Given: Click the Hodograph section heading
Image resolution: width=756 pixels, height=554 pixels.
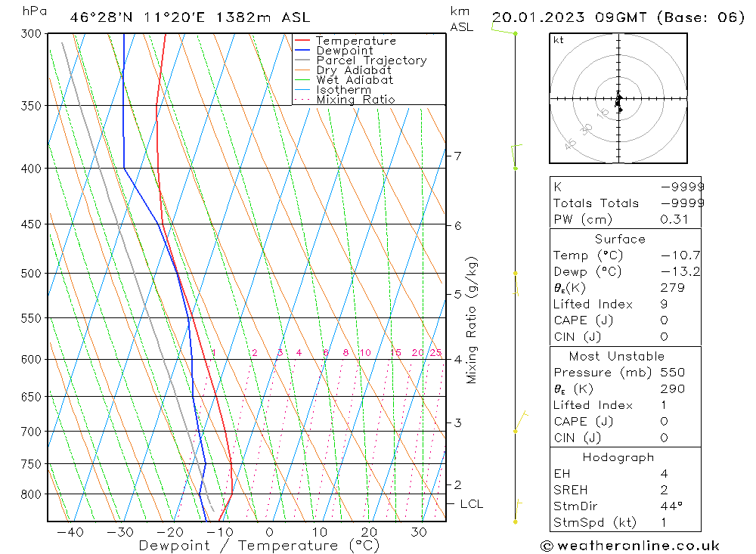Looking at the screenshot, I should (x=618, y=457).
